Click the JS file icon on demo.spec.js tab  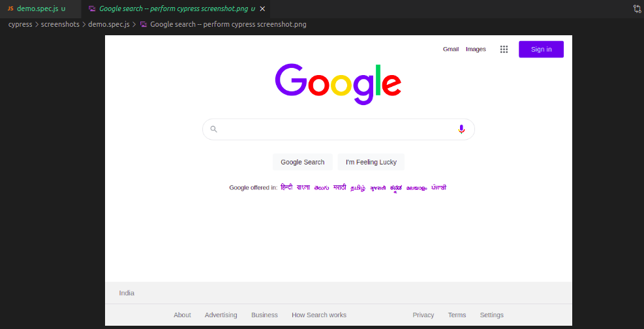[x=10, y=8]
